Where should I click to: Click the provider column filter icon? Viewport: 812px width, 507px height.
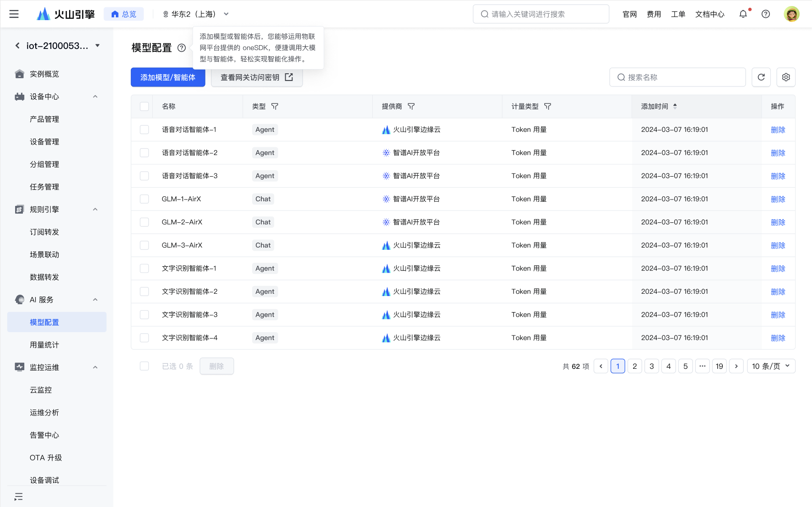click(411, 107)
